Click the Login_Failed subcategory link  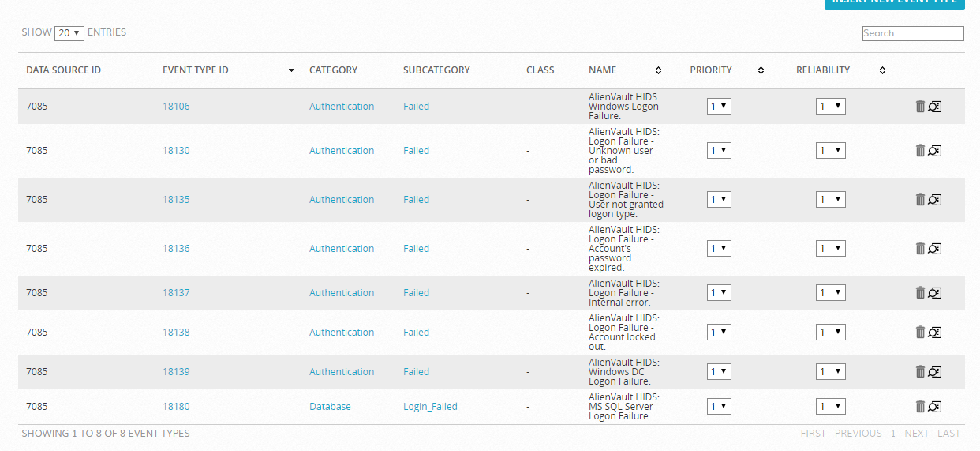click(430, 407)
